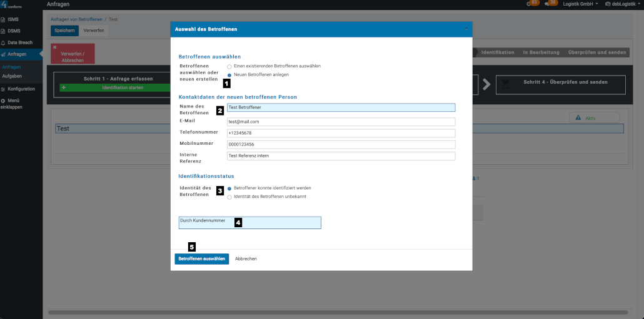Expand the dsbLogistik user menu

pyautogui.click(x=622, y=4)
